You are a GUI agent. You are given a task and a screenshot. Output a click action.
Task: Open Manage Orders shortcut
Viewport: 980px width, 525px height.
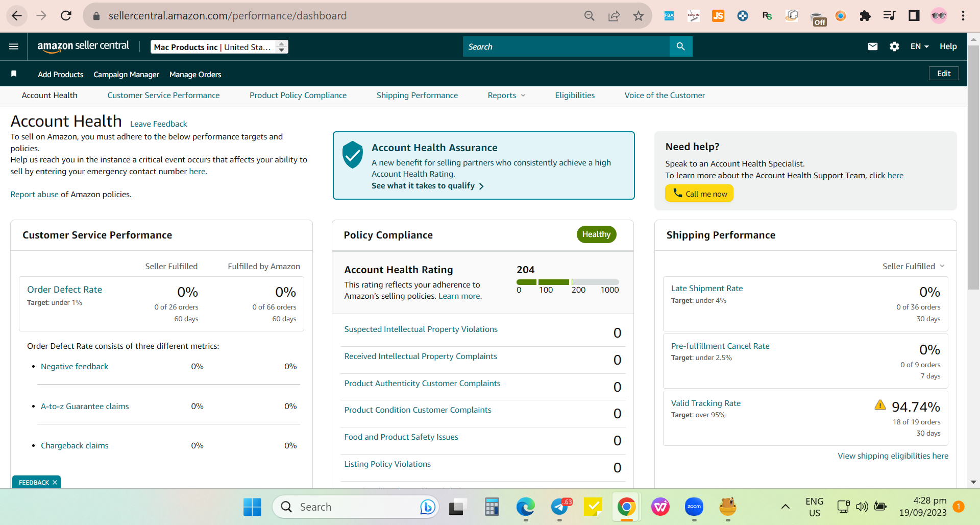(x=195, y=75)
